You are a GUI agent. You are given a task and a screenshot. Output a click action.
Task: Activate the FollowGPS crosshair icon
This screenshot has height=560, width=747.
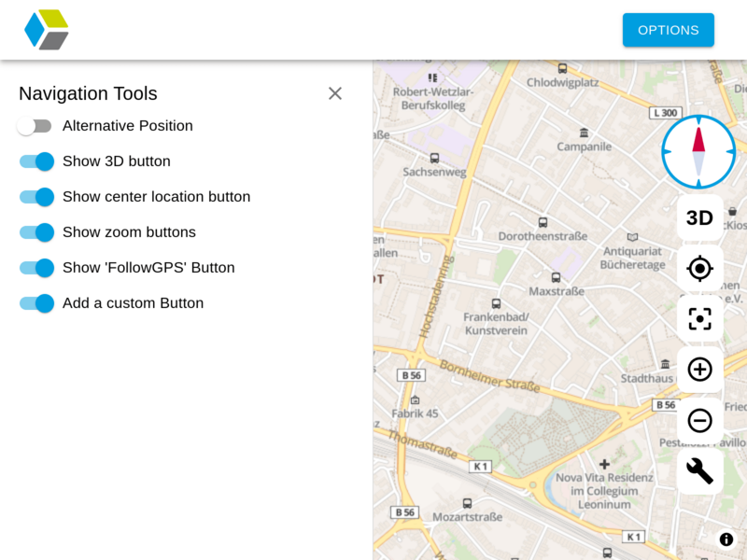coord(699,318)
